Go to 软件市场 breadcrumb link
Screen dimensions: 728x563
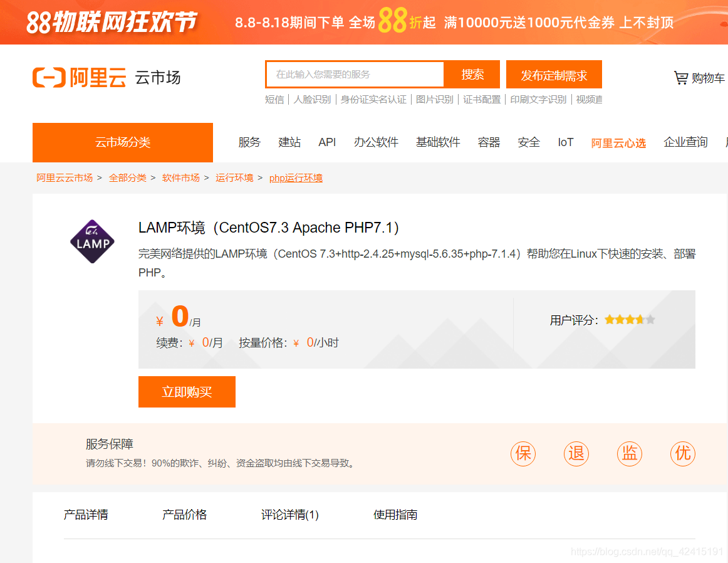click(x=181, y=178)
